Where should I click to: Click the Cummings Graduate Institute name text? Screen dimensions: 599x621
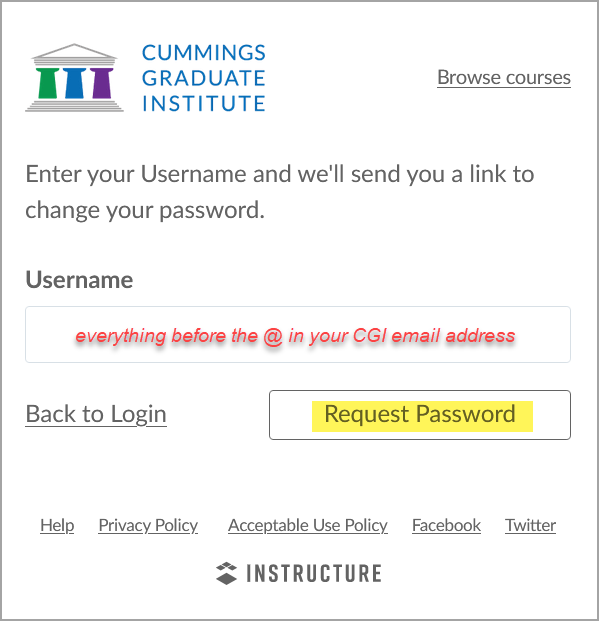(x=204, y=78)
